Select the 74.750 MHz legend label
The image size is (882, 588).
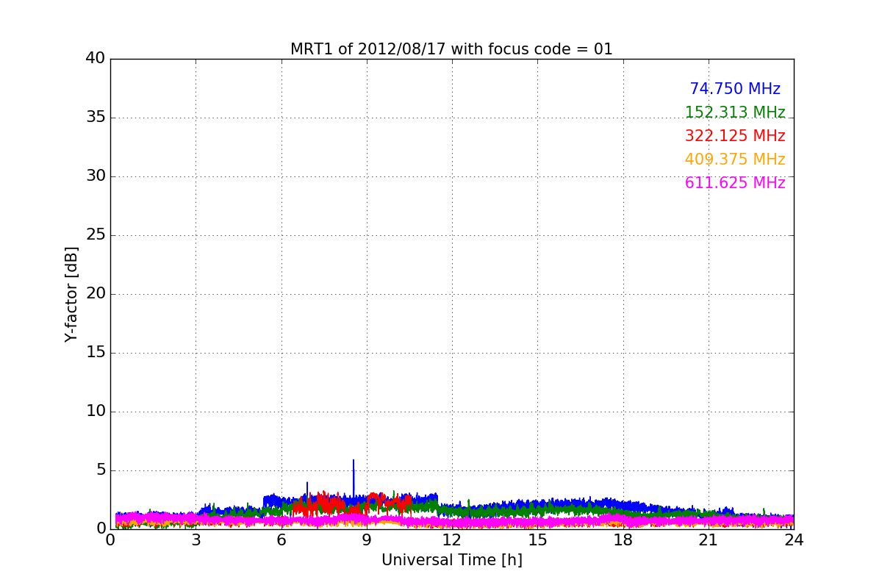click(x=735, y=89)
